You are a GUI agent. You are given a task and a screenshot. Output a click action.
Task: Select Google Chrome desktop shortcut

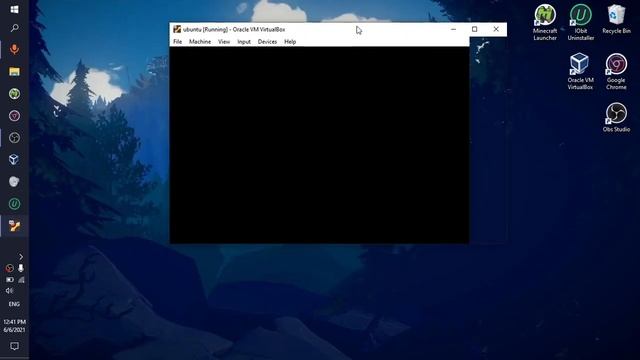[x=616, y=72]
